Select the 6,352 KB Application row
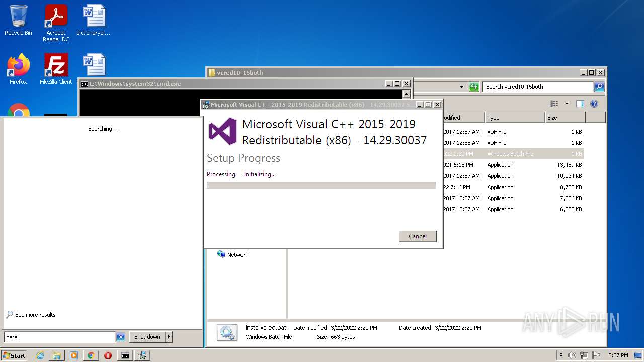This screenshot has width=644, height=362. (x=513, y=209)
